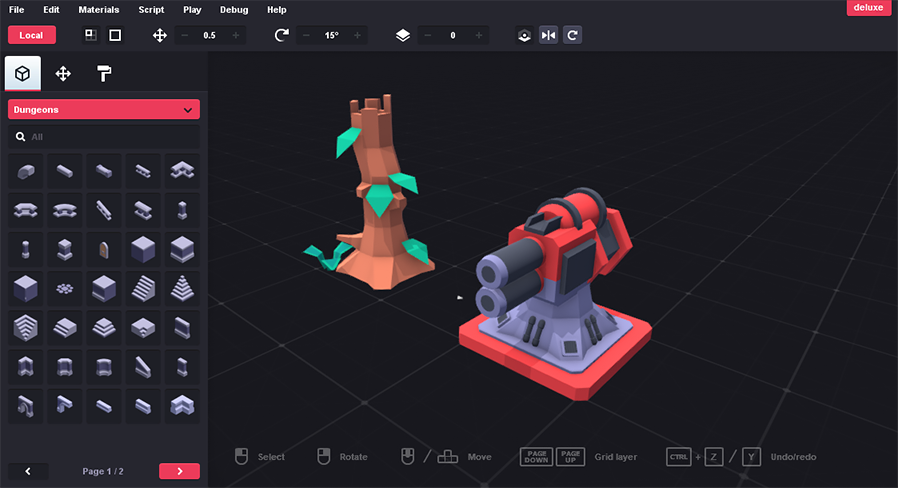
Task: Go to previous blocks page
Action: point(28,471)
